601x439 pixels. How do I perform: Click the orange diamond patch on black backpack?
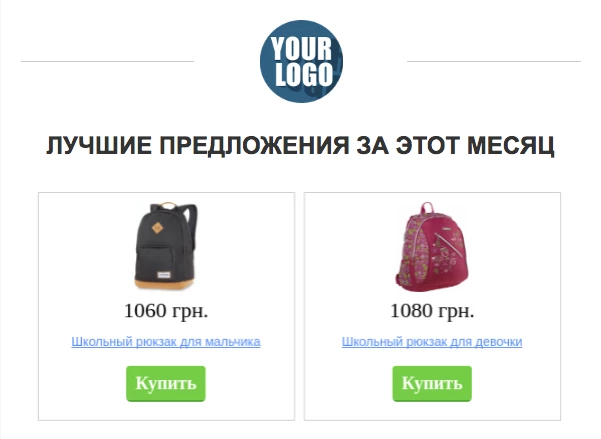coord(157,229)
